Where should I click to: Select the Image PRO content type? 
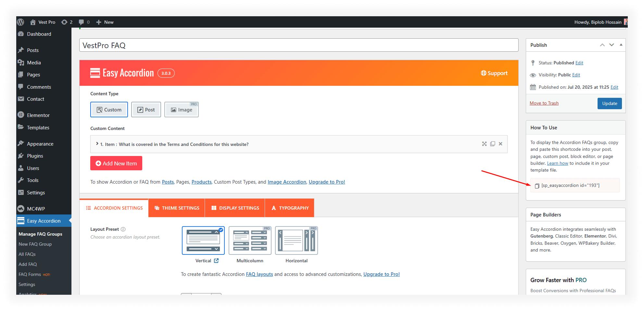point(181,110)
